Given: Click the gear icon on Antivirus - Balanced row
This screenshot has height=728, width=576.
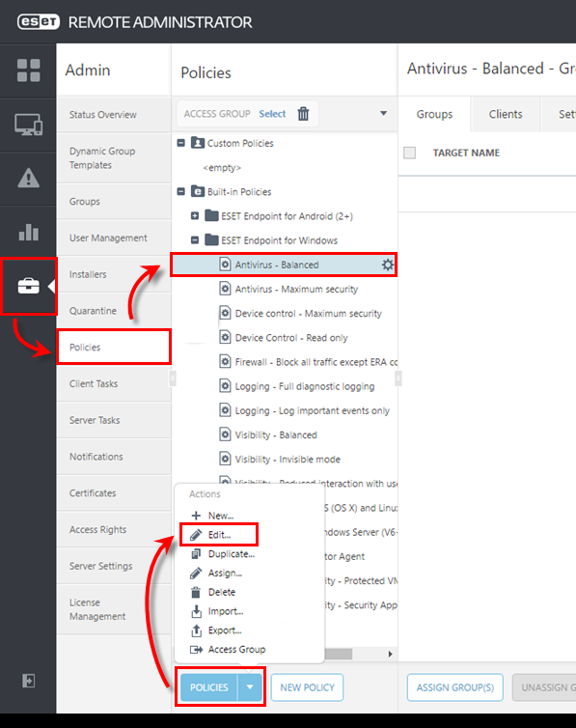Looking at the screenshot, I should pos(387,265).
